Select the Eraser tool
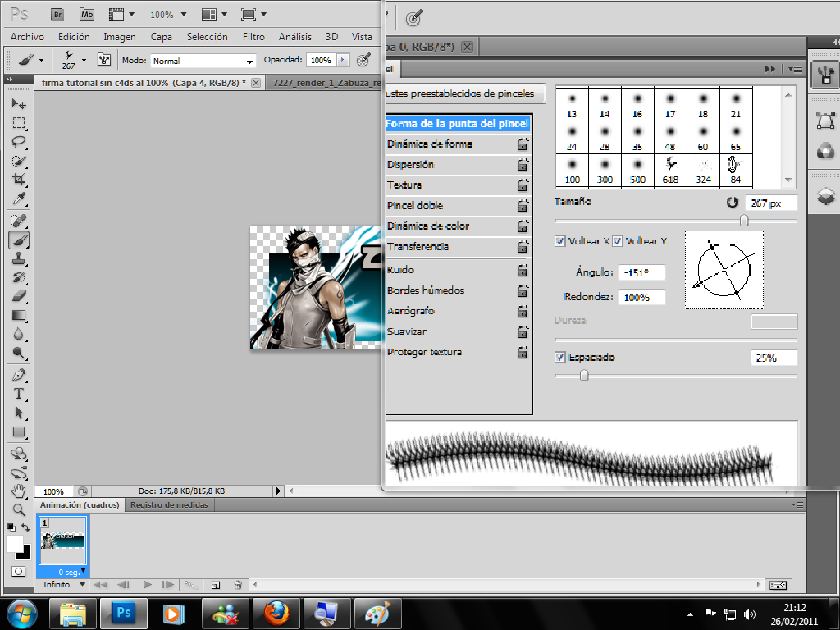The width and height of the screenshot is (840, 630). click(x=19, y=295)
